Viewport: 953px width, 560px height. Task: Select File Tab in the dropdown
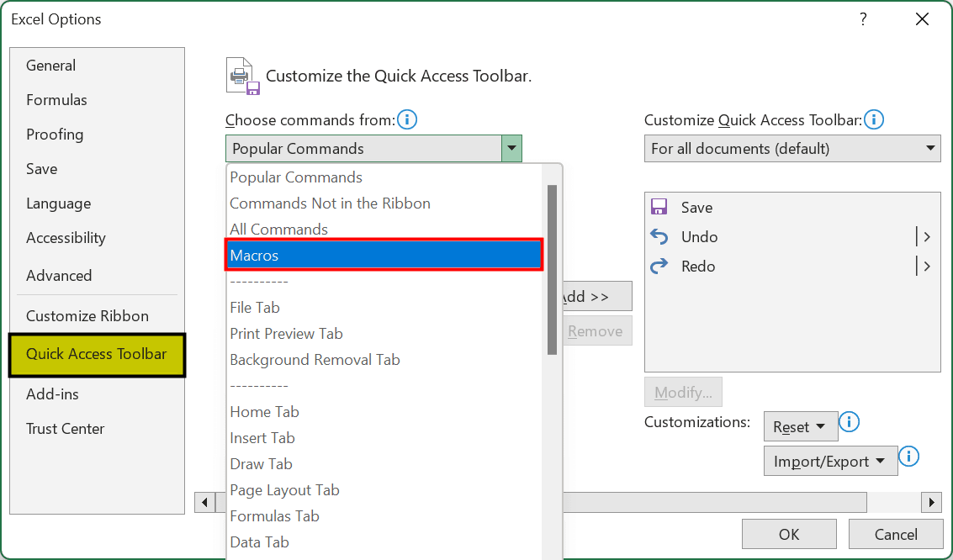tap(384, 308)
